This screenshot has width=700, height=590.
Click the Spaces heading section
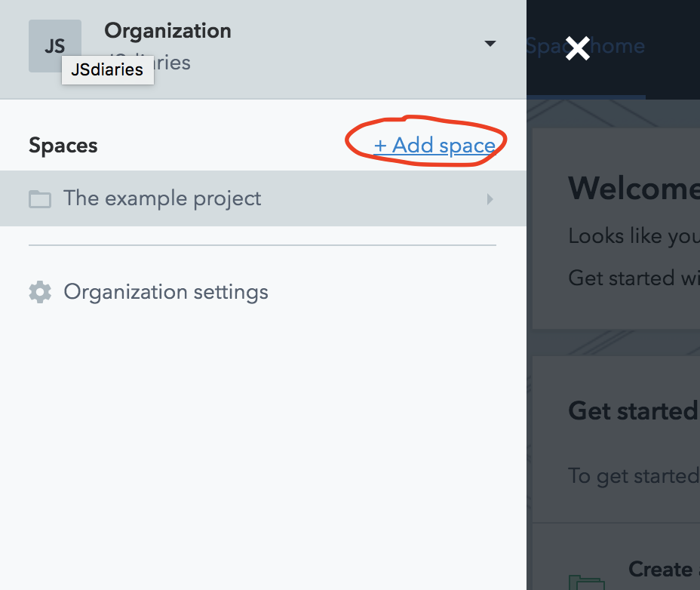point(63,145)
